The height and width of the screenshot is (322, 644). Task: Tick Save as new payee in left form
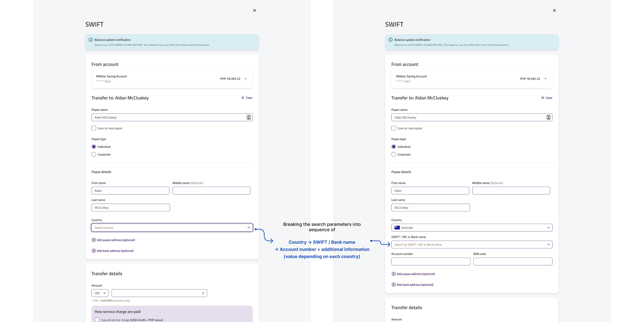[x=94, y=128]
